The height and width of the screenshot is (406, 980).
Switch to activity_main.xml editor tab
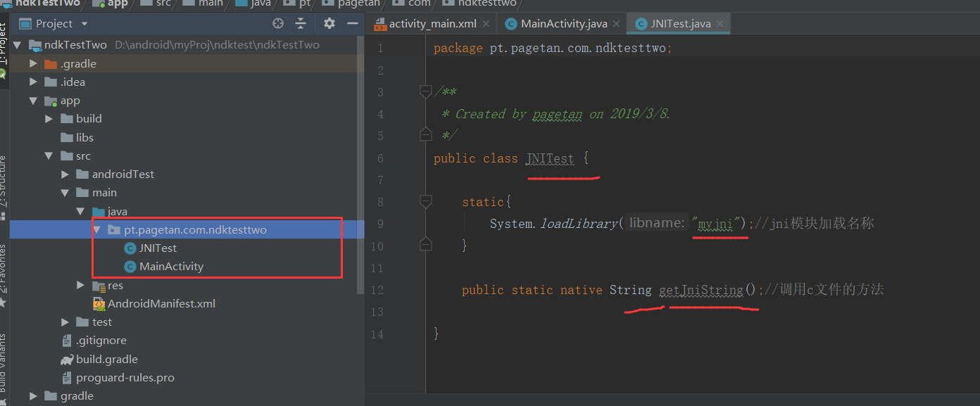pyautogui.click(x=432, y=24)
